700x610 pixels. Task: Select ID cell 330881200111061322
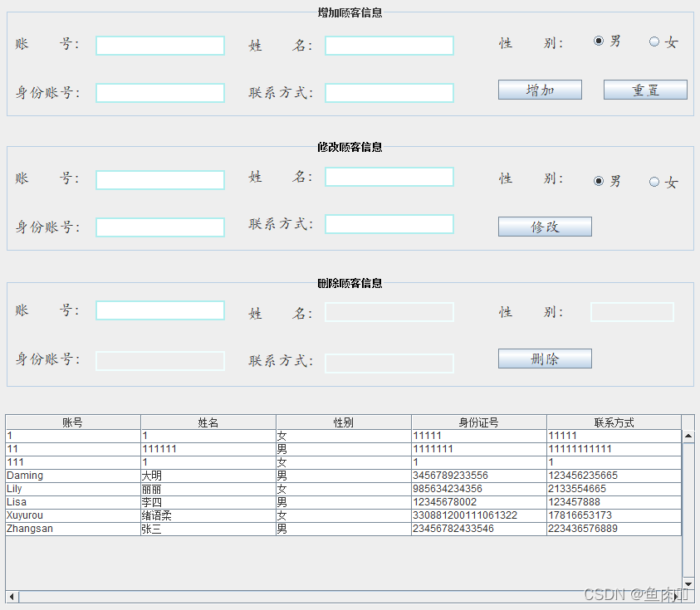479,516
